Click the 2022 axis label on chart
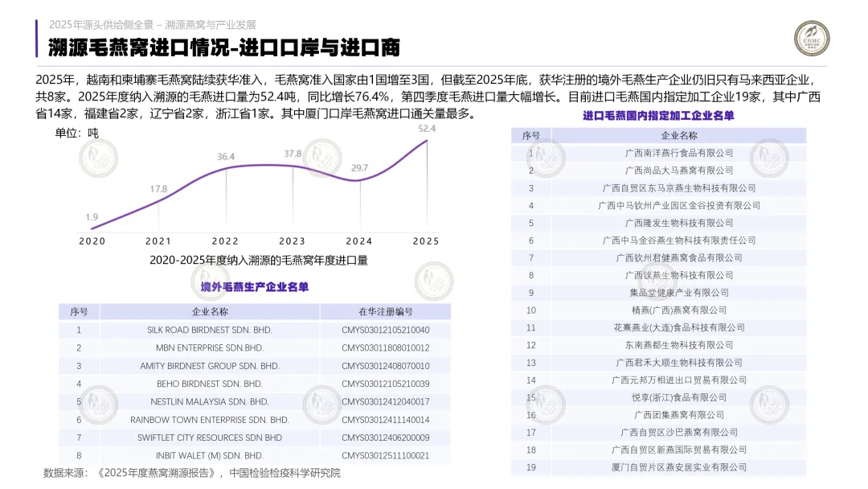The height and width of the screenshot is (489, 868). 225,241
